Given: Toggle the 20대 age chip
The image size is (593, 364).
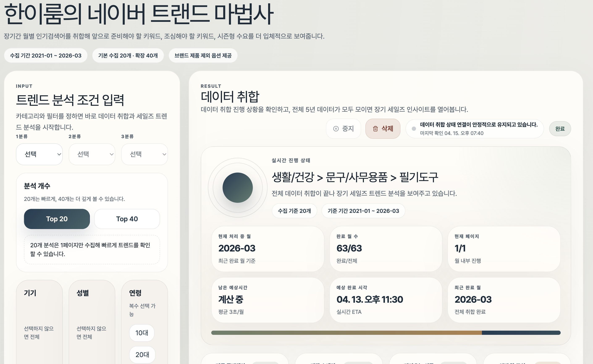Looking at the screenshot, I should (x=142, y=355).
